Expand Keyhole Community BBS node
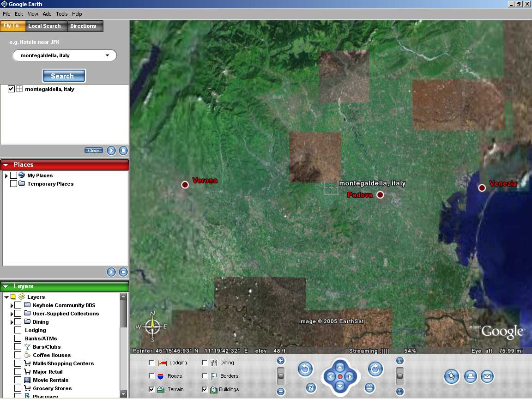 pos(12,305)
